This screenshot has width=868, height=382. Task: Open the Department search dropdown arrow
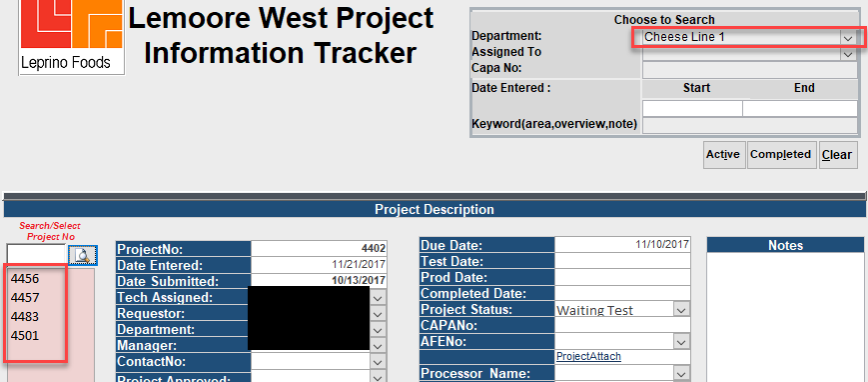pyautogui.click(x=847, y=38)
